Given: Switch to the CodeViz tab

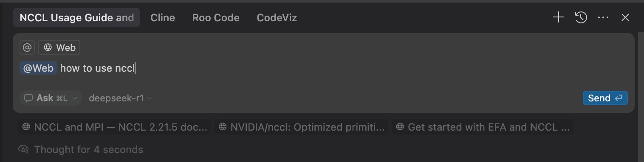Looking at the screenshot, I should (277, 18).
